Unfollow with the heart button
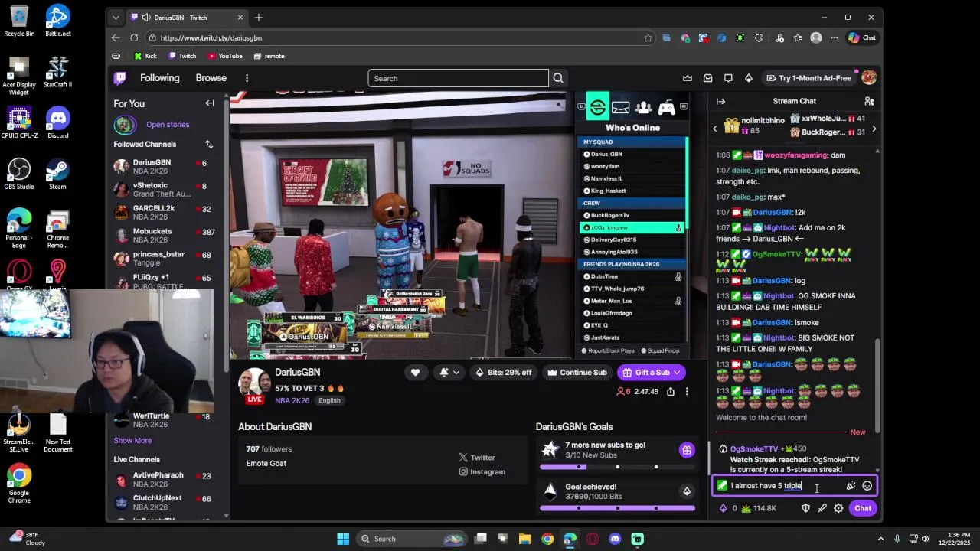 (415, 373)
